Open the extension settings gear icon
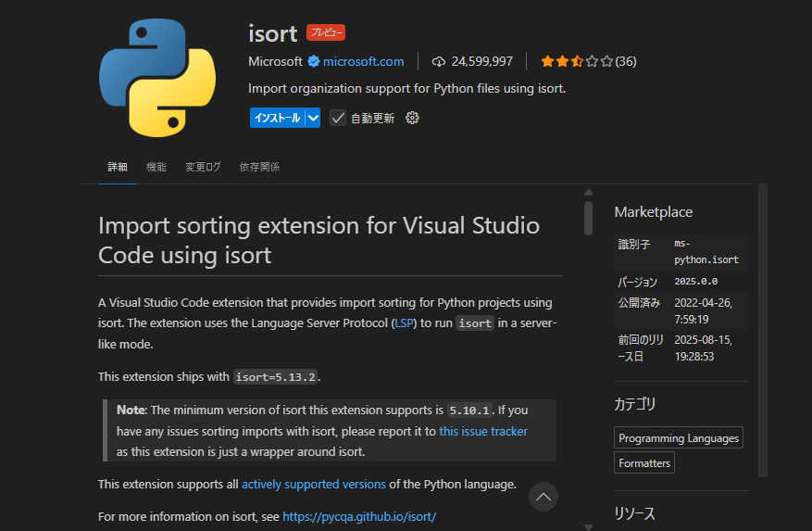812x531 pixels. [x=413, y=118]
